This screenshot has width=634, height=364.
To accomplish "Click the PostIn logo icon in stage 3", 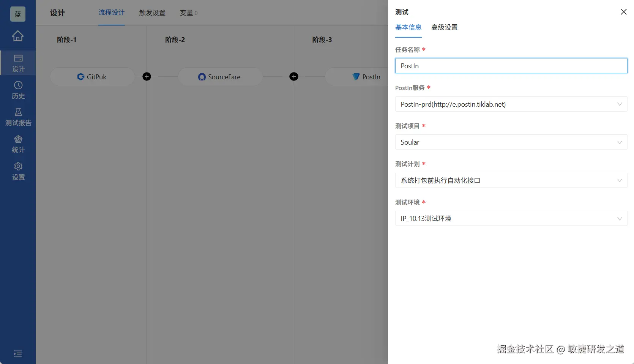I will 356,77.
